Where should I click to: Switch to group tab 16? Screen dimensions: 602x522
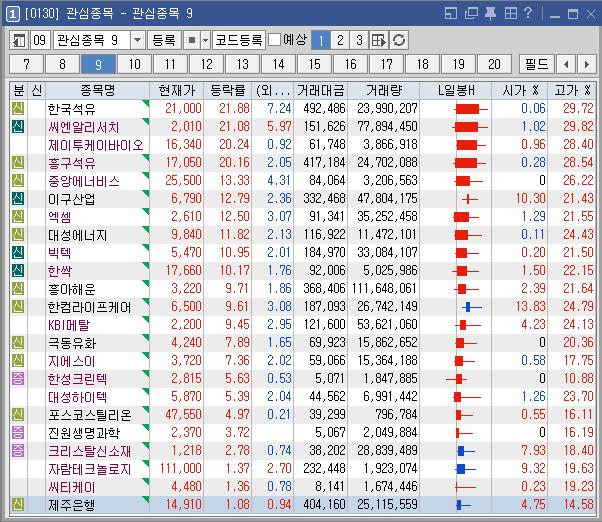point(351,64)
